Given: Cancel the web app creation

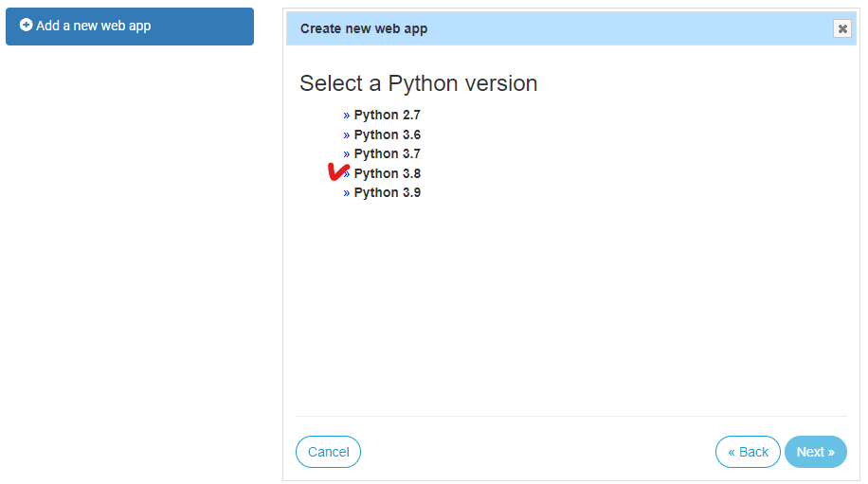Looking at the screenshot, I should (x=328, y=452).
